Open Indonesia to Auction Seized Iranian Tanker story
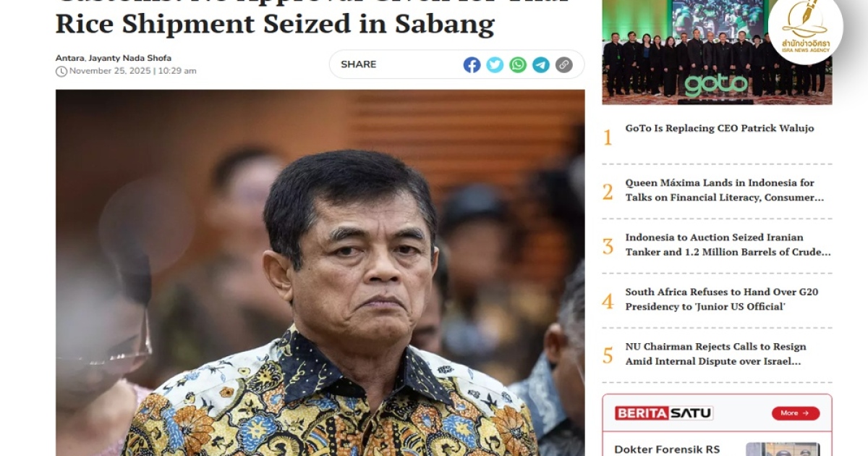868x456 pixels. pos(728,245)
